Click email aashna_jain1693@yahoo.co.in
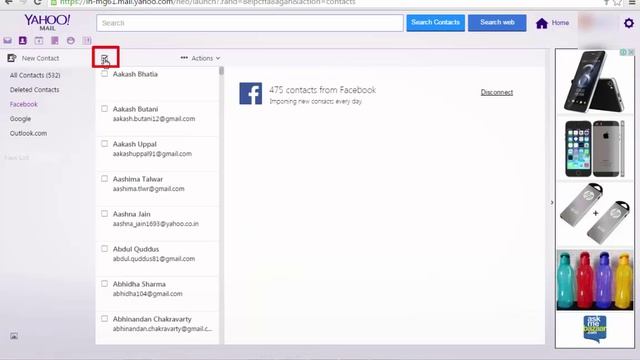 pyautogui.click(x=156, y=224)
